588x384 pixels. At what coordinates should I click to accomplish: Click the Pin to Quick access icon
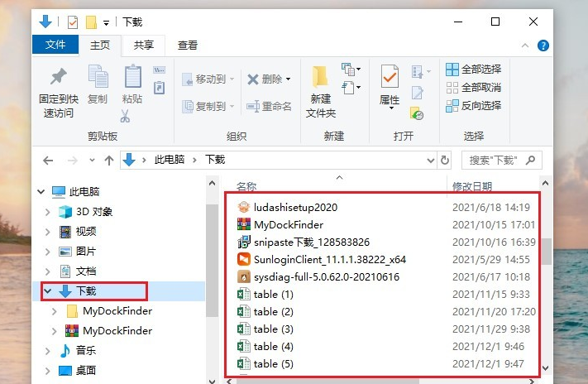[58, 79]
